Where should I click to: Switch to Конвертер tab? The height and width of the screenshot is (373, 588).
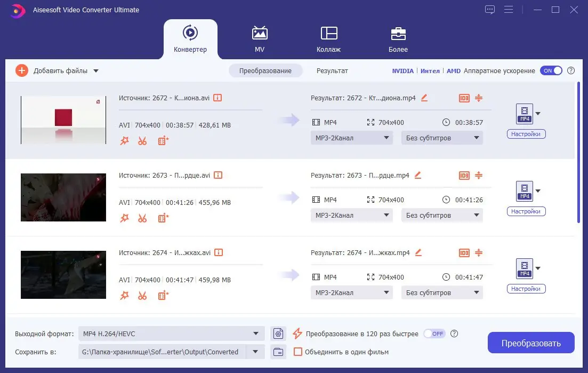pyautogui.click(x=190, y=39)
